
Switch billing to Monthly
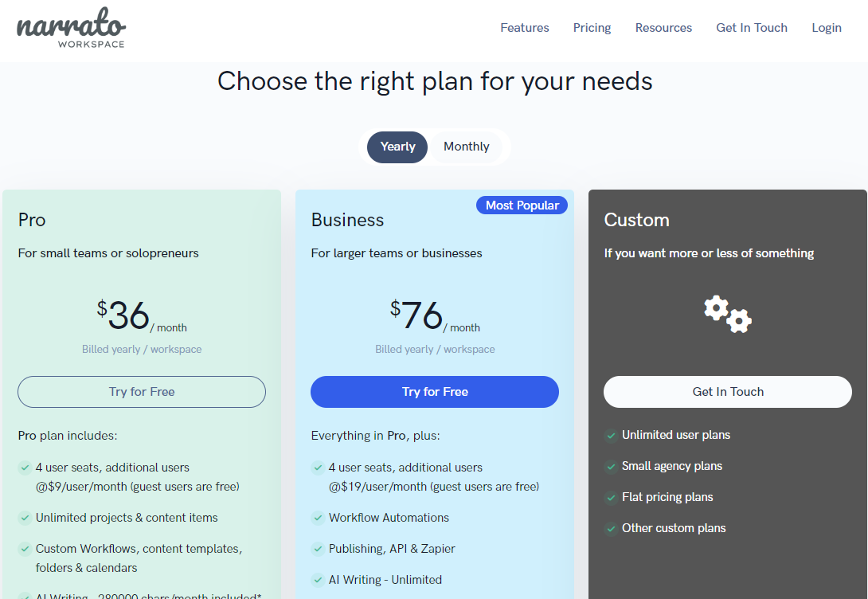point(466,147)
